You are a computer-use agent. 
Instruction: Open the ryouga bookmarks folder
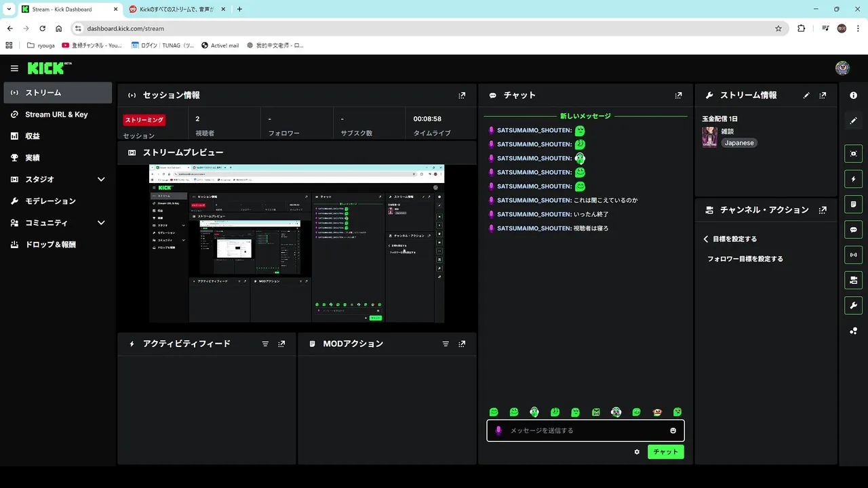point(41,45)
